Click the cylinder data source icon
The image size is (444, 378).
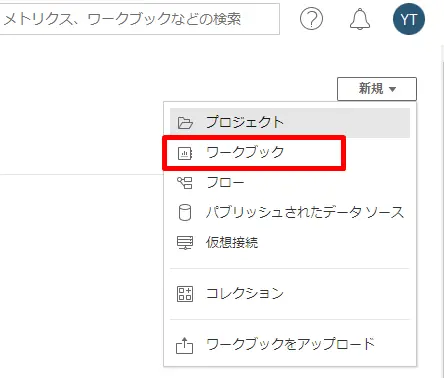pyautogui.click(x=185, y=213)
